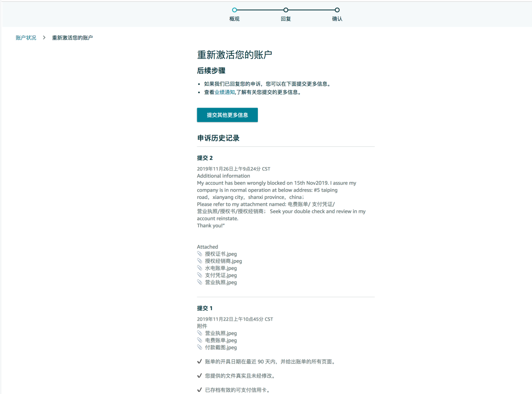Click the 概观 progress step circle
The height and width of the screenshot is (394, 532).
click(234, 10)
